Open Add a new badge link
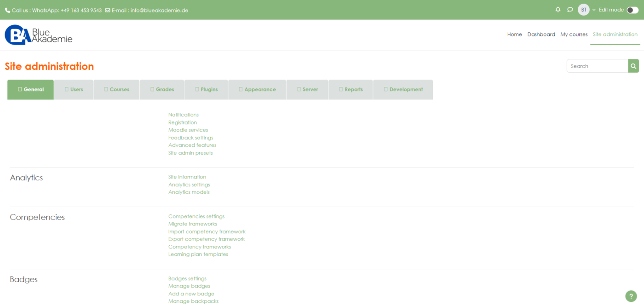 pyautogui.click(x=191, y=294)
